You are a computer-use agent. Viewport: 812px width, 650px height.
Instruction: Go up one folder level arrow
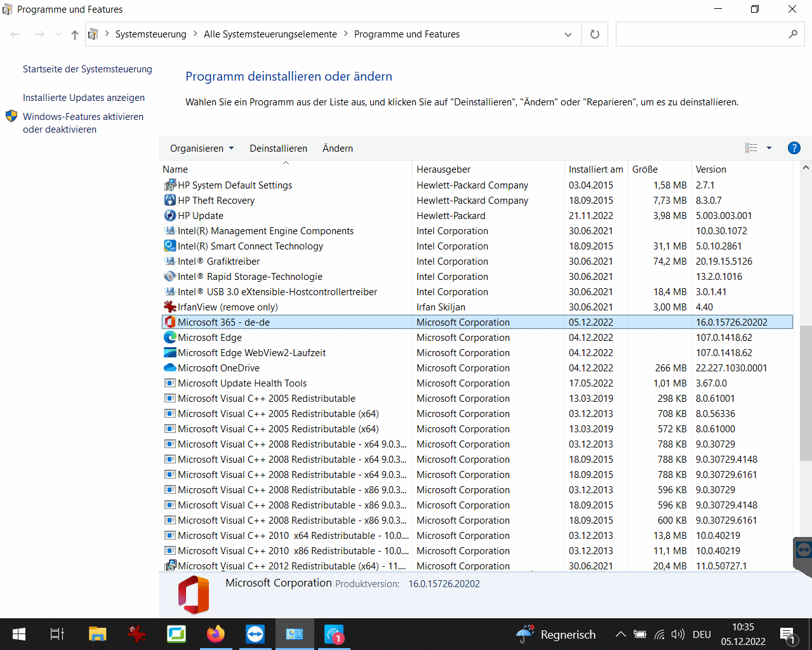tap(75, 34)
